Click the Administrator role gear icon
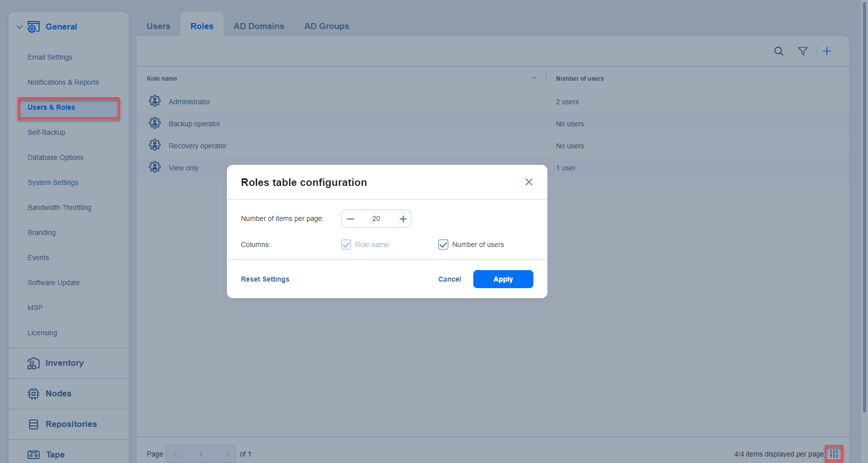 pyautogui.click(x=155, y=101)
